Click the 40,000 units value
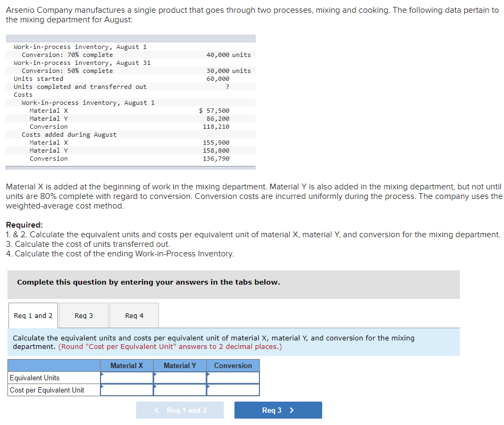This screenshot has width=504, height=425. coord(228,55)
